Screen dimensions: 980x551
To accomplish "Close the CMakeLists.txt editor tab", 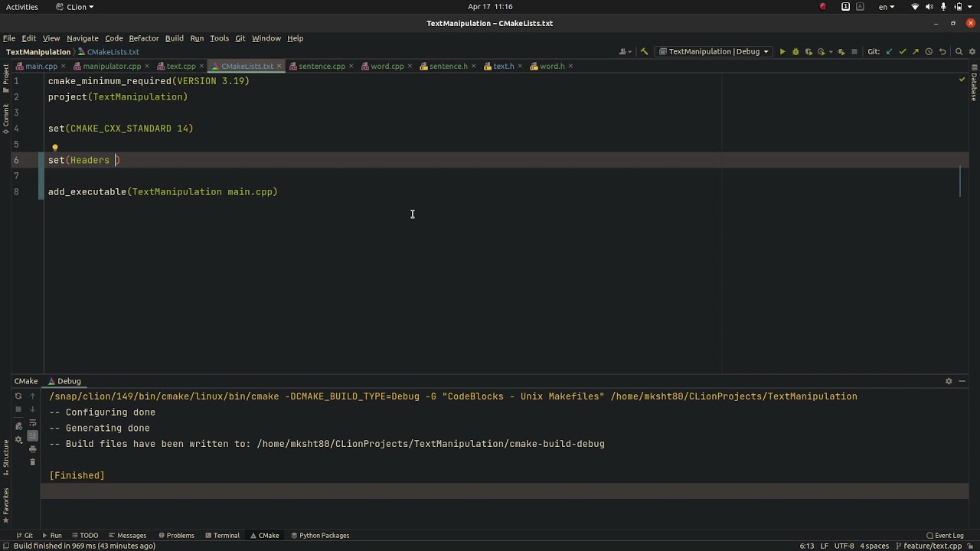I will tap(280, 67).
